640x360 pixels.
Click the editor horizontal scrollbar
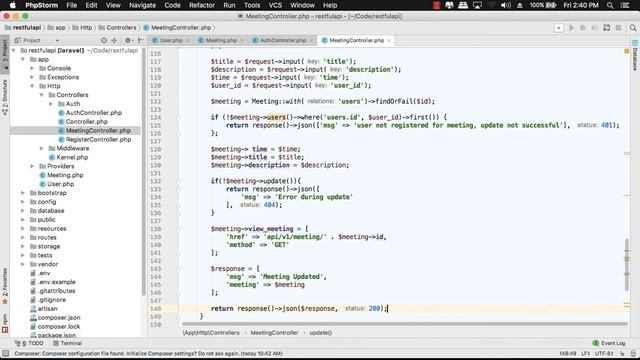click(405, 324)
